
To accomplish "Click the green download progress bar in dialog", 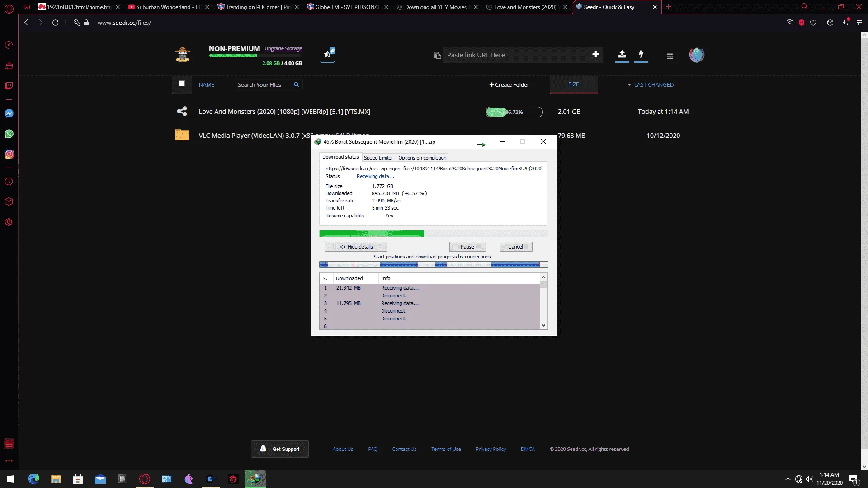I will [434, 234].
